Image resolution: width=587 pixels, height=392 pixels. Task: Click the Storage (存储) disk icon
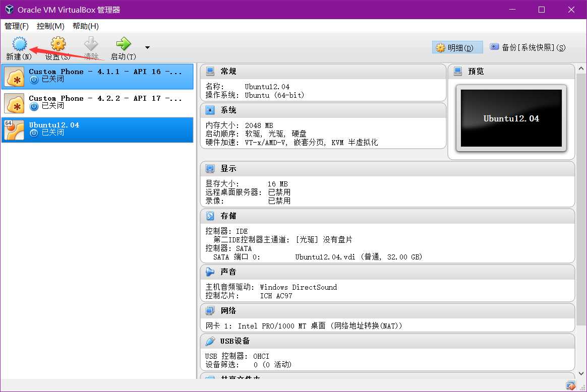pyautogui.click(x=210, y=216)
